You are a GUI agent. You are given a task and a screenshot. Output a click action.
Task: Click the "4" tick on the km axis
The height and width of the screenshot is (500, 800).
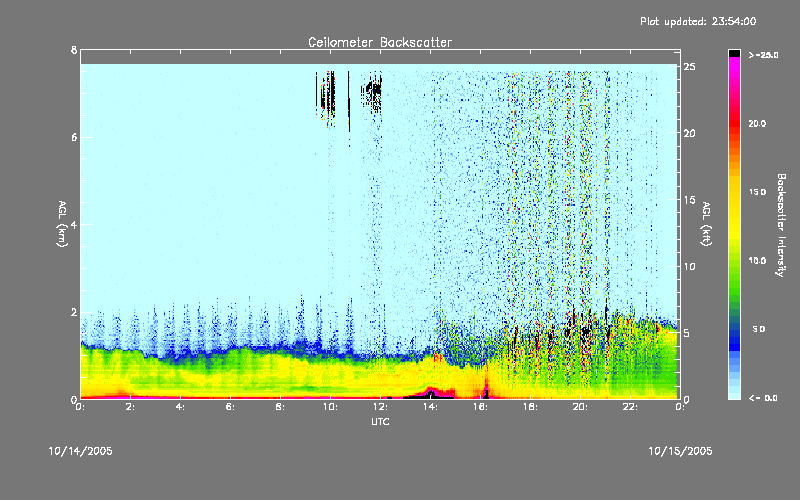74,224
